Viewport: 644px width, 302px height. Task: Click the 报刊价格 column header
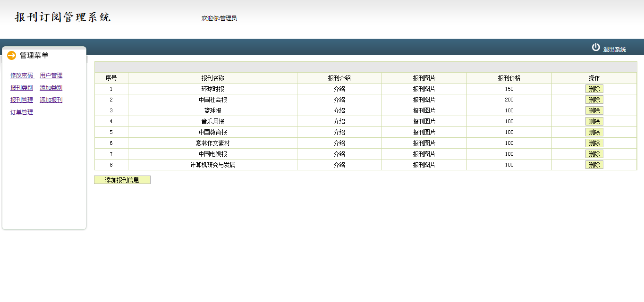click(x=509, y=78)
